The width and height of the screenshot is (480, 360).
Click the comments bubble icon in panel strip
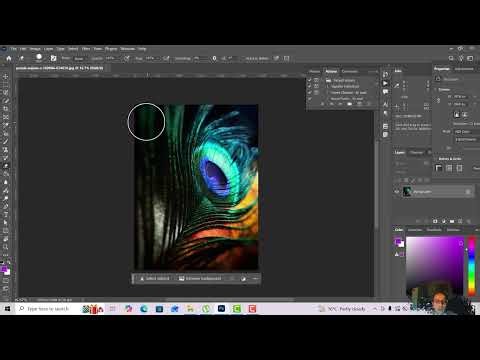click(x=385, y=92)
